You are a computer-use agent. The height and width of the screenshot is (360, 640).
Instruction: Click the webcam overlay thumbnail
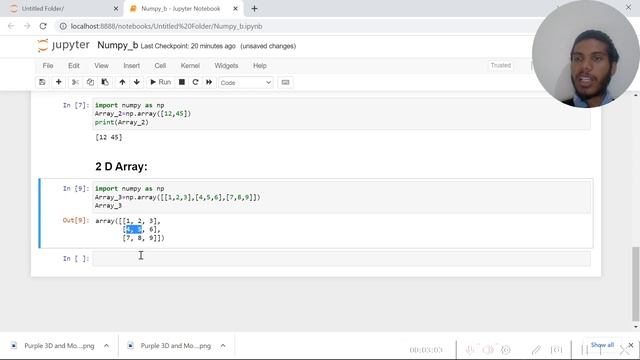(x=586, y=54)
